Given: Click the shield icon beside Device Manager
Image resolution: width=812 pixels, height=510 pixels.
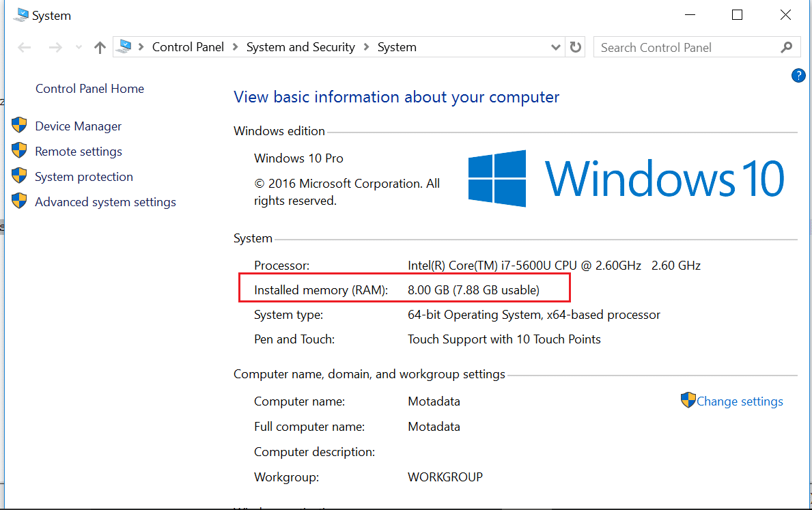Looking at the screenshot, I should click(x=19, y=126).
